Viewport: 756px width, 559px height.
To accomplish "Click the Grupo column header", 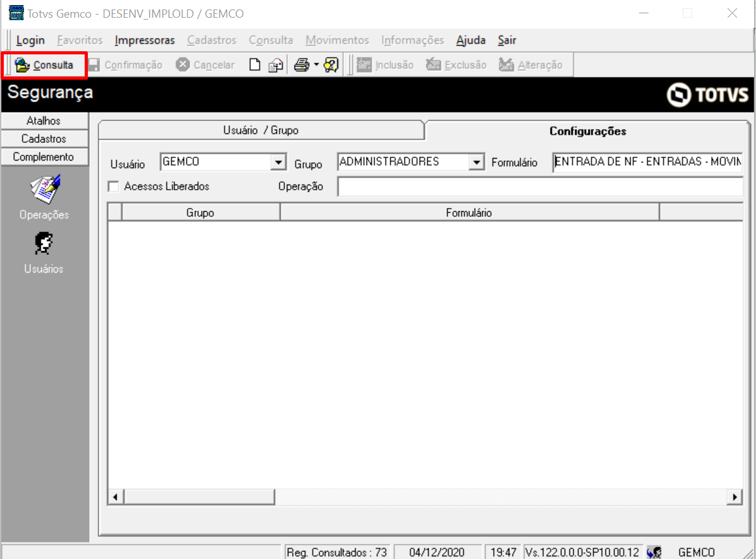I will tap(200, 212).
